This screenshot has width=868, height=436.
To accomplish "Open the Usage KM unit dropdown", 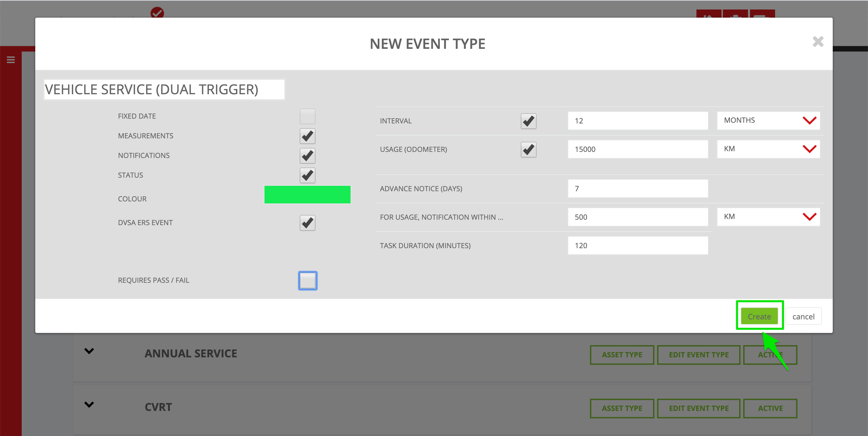I will (x=768, y=149).
